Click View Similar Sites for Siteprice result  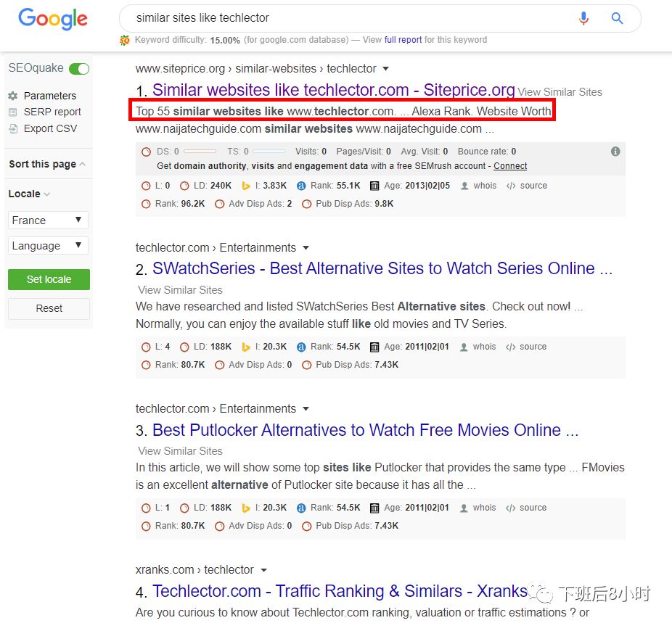[560, 92]
